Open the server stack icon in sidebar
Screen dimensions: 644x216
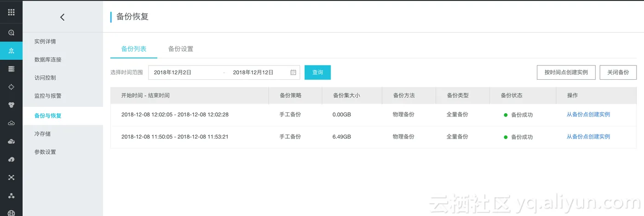coord(11,69)
